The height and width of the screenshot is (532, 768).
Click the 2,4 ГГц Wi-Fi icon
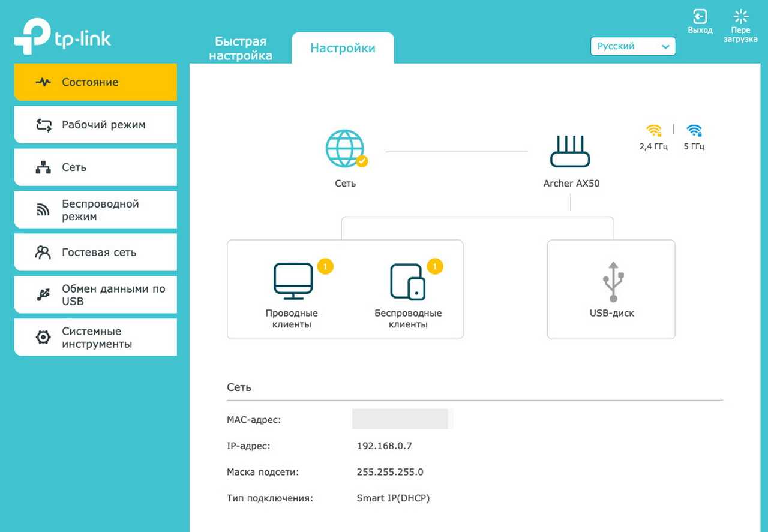[653, 130]
